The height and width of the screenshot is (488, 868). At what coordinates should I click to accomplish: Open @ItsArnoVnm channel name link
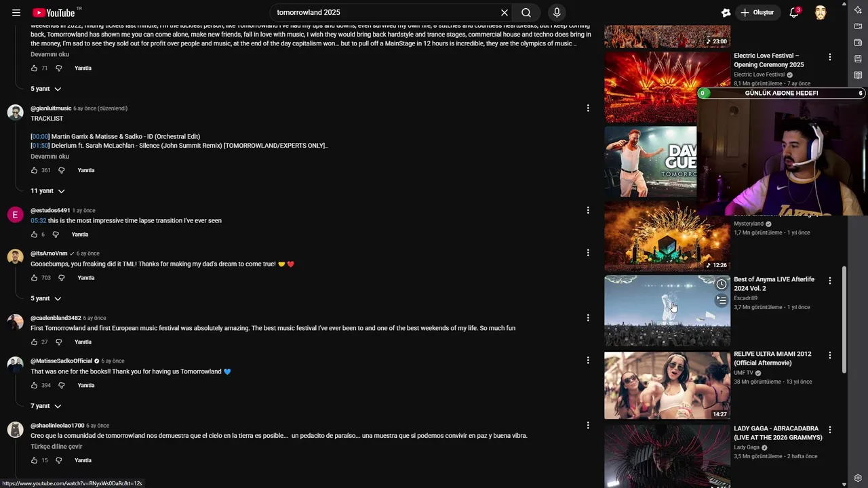click(x=49, y=253)
